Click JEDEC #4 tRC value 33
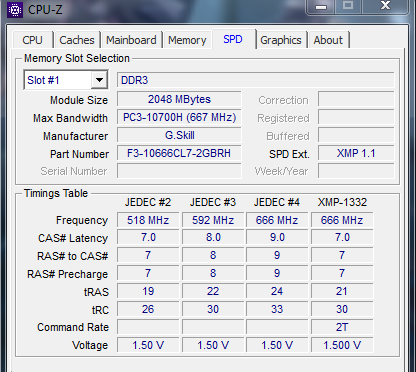The height and width of the screenshot is (372, 416). click(277, 309)
